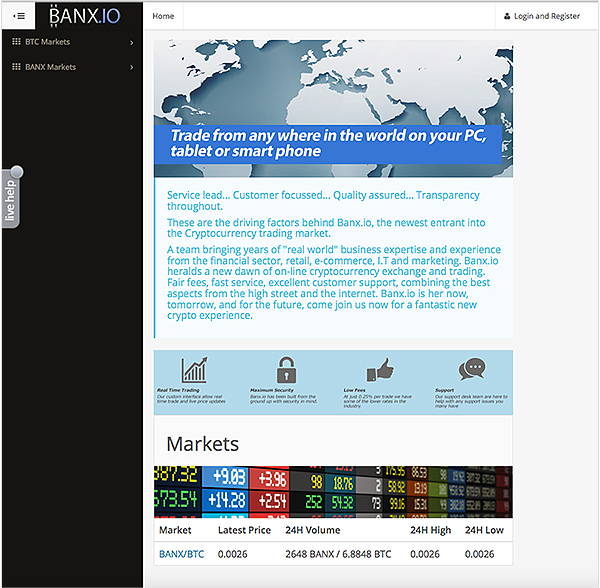Viewport: 600px width, 588px height.
Task: Click the Low Fees thumbs-up icon
Action: pyautogui.click(x=379, y=368)
